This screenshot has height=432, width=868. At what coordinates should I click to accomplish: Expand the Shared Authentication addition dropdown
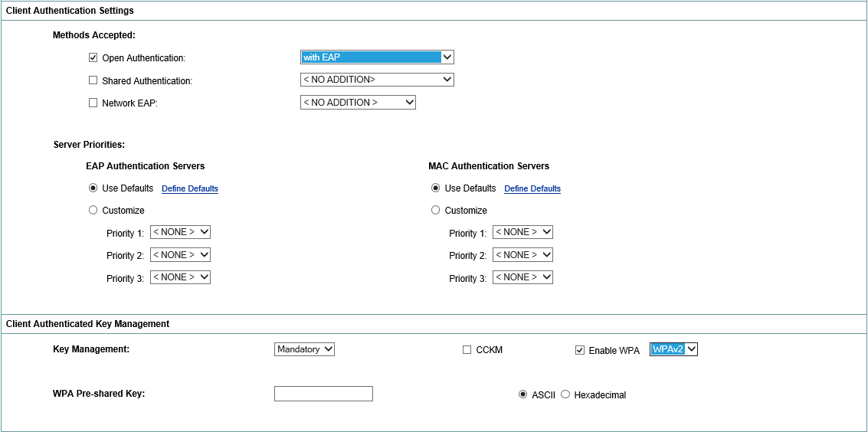coord(377,80)
